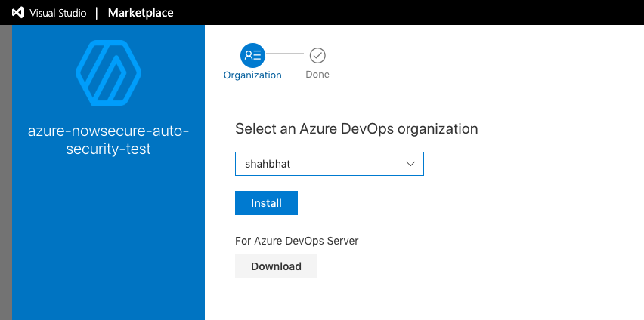Image resolution: width=644 pixels, height=320 pixels.
Task: Open the shahbhat organization dropdown
Action: pos(330,164)
